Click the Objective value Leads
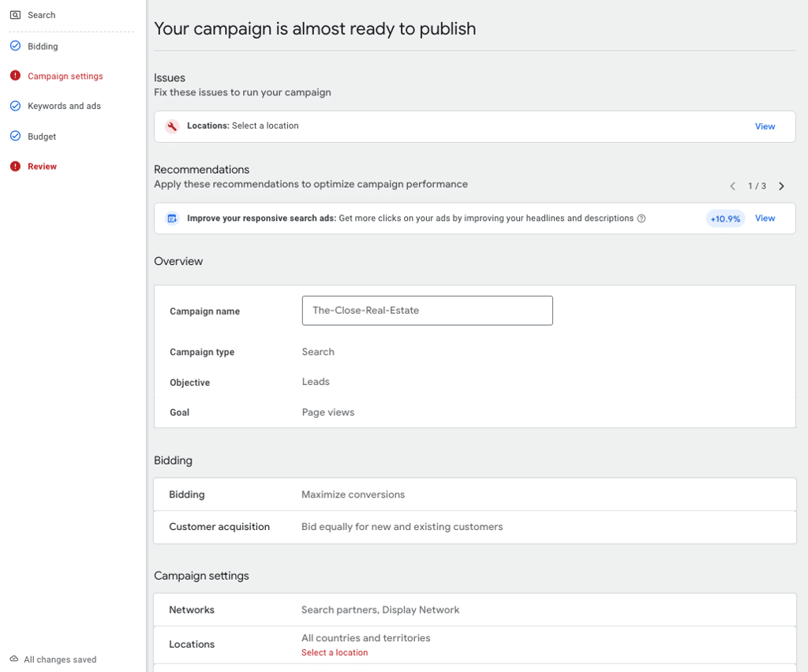The width and height of the screenshot is (808, 672). click(316, 382)
